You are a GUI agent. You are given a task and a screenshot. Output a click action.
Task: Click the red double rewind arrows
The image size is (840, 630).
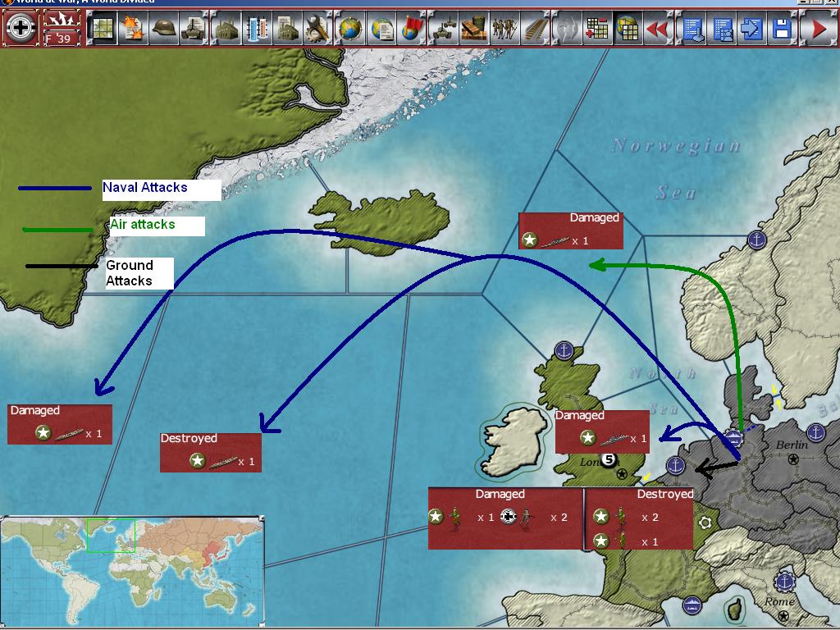[659, 28]
